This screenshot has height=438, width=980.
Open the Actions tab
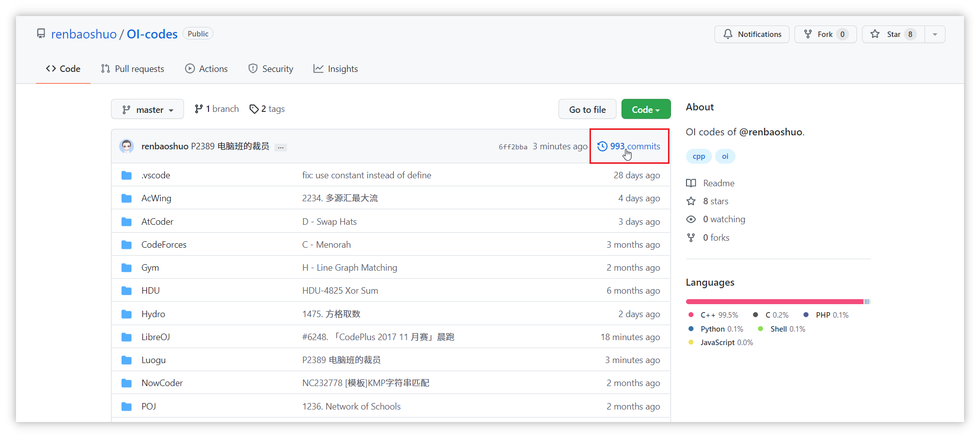pyautogui.click(x=206, y=69)
